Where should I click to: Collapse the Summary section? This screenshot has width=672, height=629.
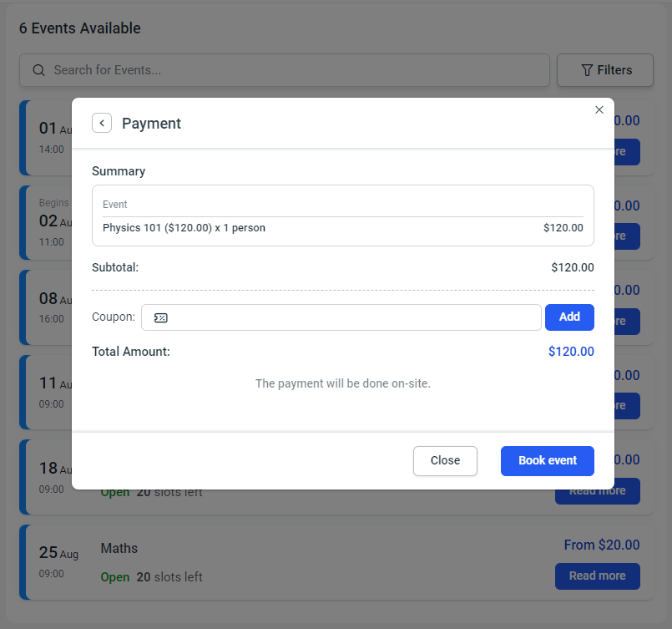(119, 171)
